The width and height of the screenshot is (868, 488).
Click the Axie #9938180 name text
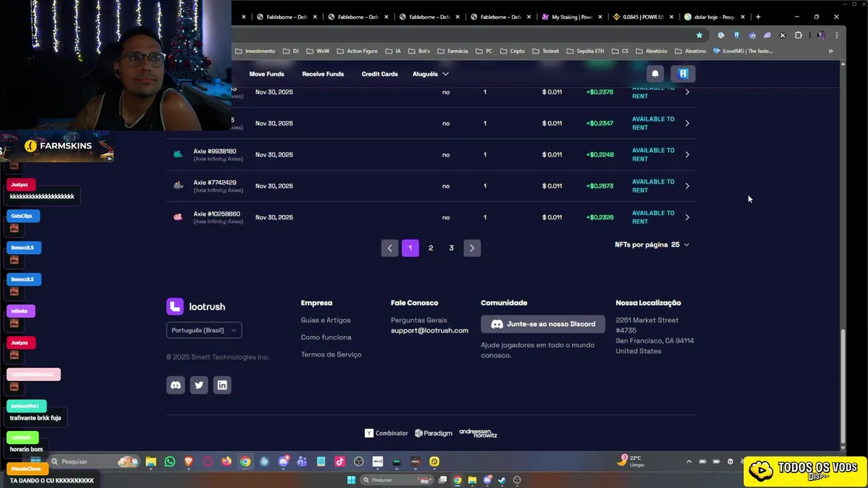pos(215,151)
